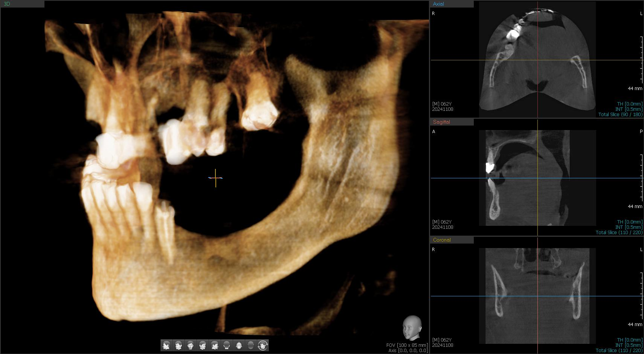Click the Sagittal 'TH [0.0mm]' value
The image size is (644, 354).
pos(630,222)
